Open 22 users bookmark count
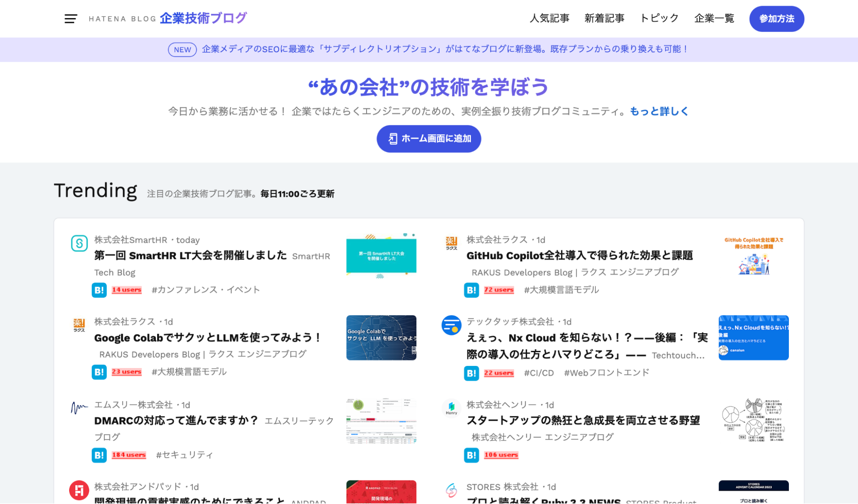 pyautogui.click(x=499, y=373)
